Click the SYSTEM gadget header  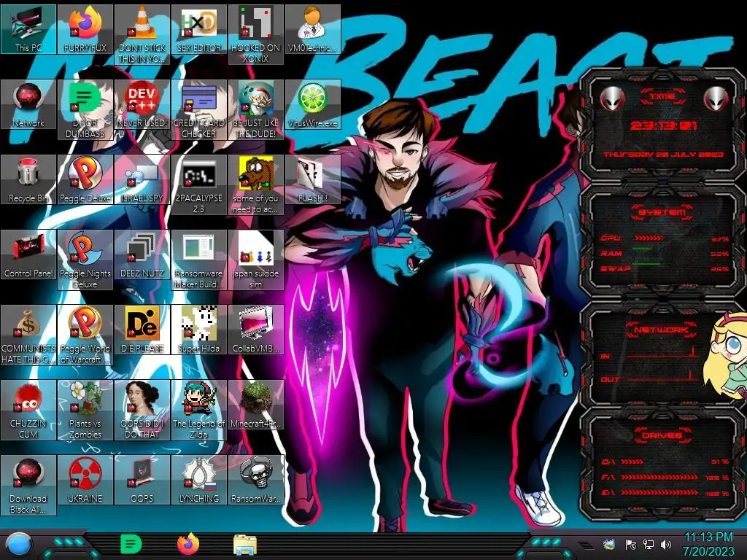pos(662,212)
